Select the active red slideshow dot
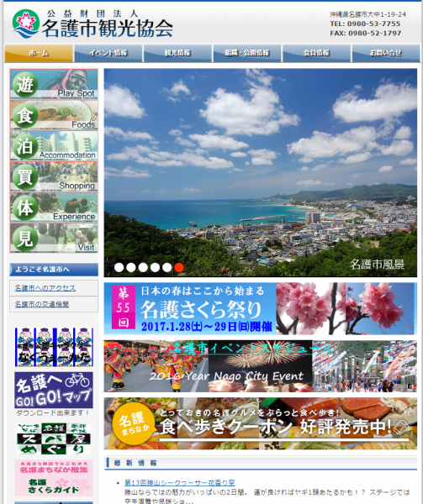Viewport: 423px width, 504px height. click(x=179, y=267)
